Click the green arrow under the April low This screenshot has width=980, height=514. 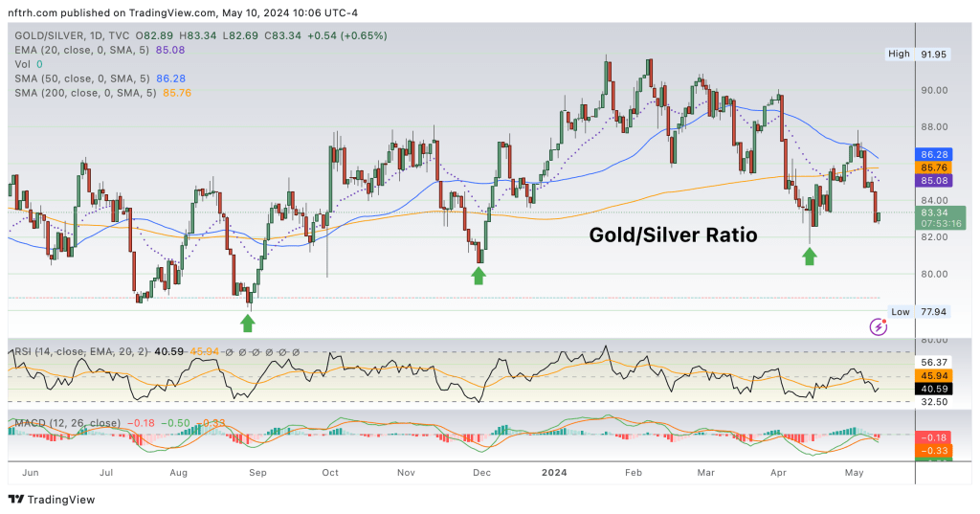(810, 255)
